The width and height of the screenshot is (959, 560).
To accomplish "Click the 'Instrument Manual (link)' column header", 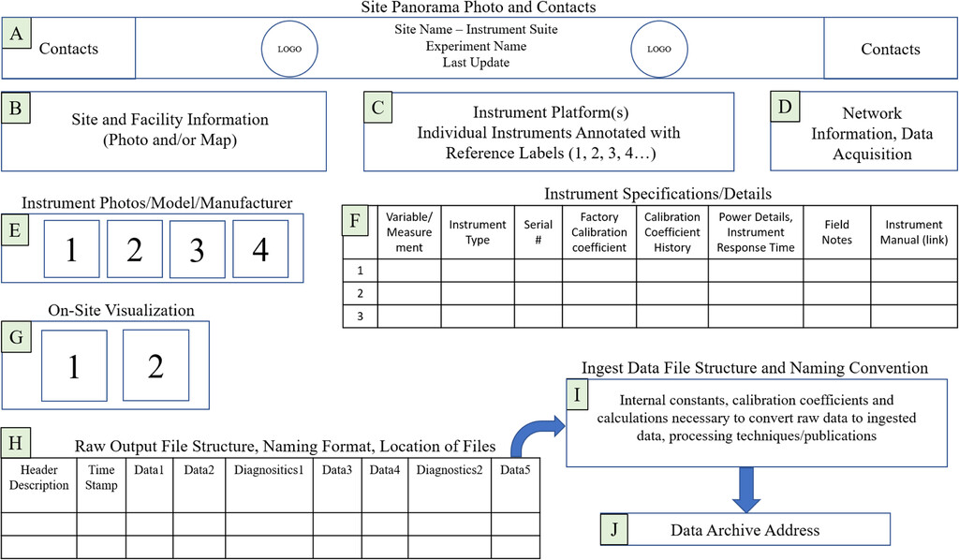I will tap(914, 232).
